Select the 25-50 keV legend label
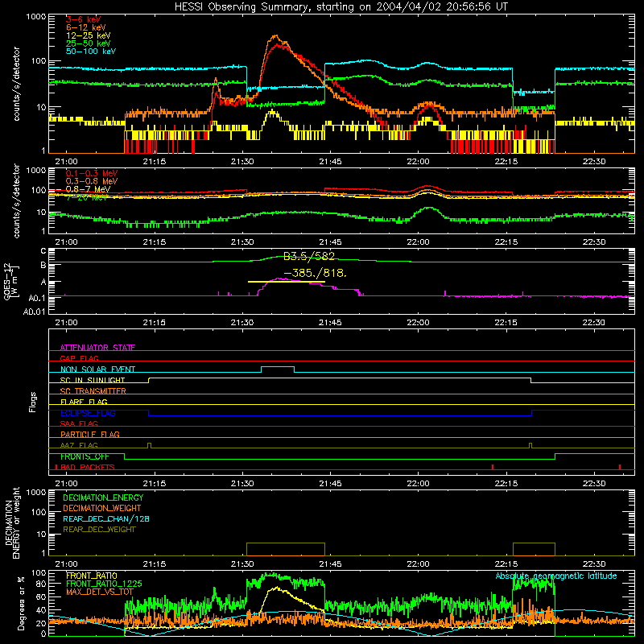The width and height of the screenshot is (644, 644). tap(89, 43)
